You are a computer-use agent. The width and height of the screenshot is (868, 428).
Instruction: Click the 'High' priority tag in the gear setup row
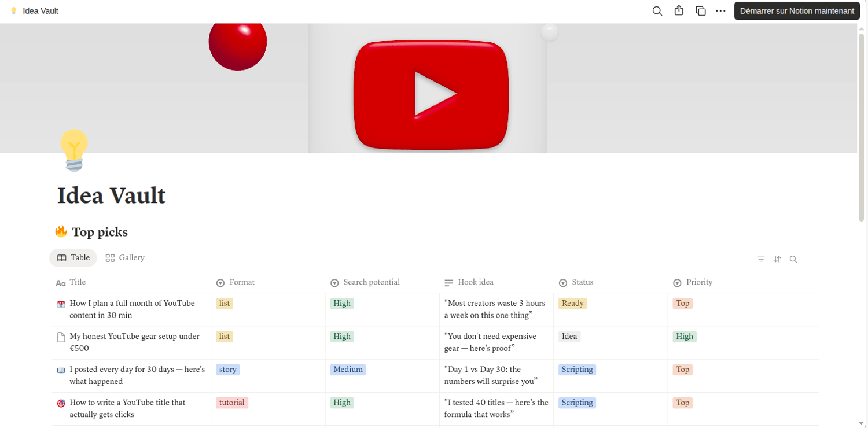point(685,337)
